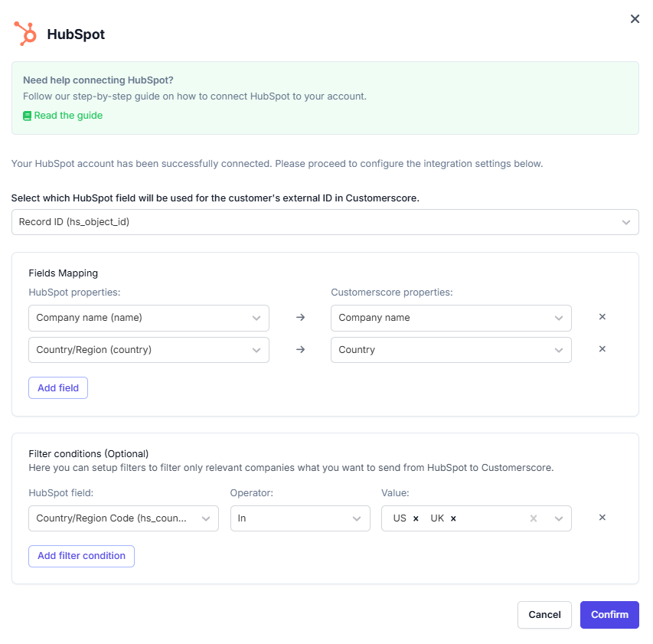Image resolution: width=653 pixels, height=644 pixels.
Task: Dismiss the HubSpot connection dialog
Action: pyautogui.click(x=635, y=18)
